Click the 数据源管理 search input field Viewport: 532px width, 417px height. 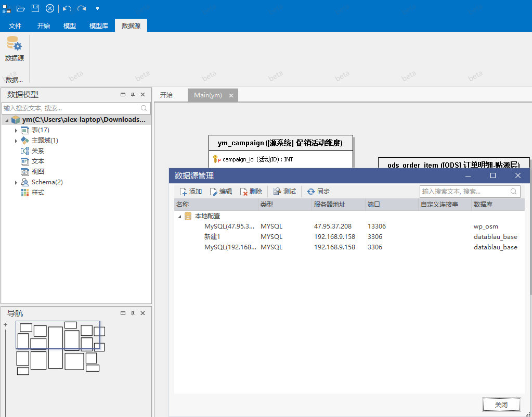tap(470, 192)
